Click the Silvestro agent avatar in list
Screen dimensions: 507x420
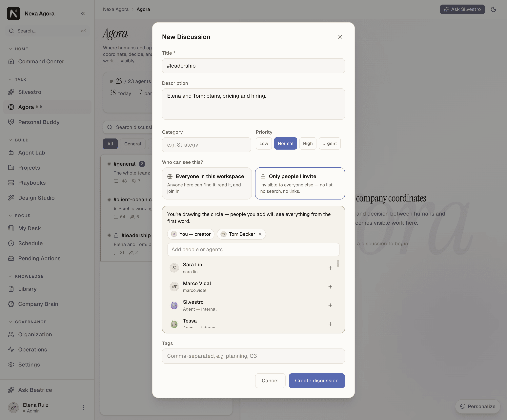pyautogui.click(x=174, y=305)
